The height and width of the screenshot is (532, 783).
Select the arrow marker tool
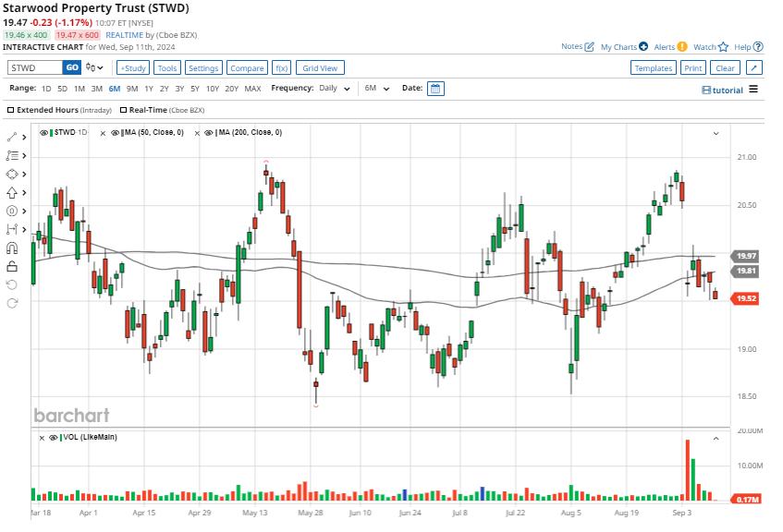tap(12, 193)
